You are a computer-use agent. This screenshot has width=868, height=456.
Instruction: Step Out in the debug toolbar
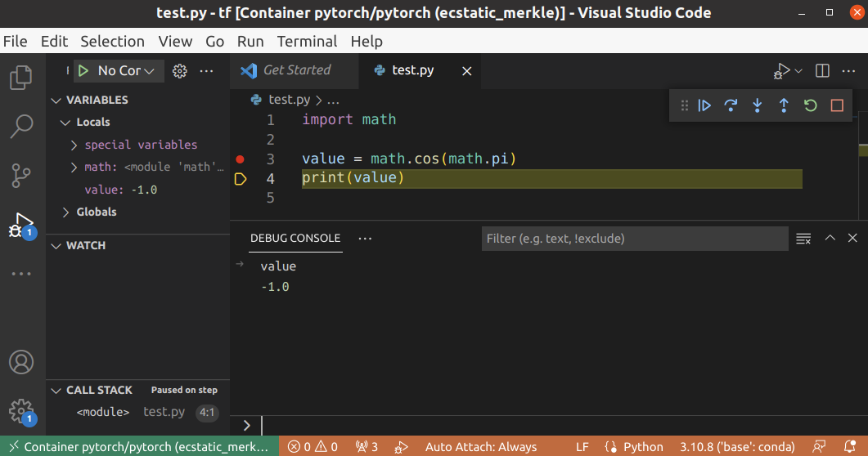[784, 105]
